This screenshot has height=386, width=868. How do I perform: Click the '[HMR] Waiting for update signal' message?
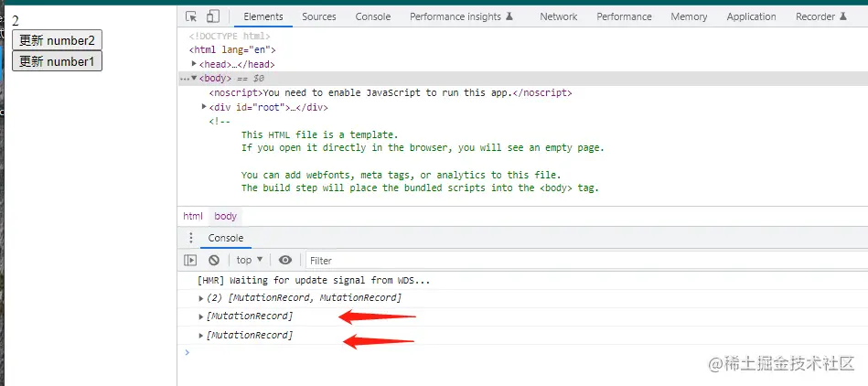314,280
